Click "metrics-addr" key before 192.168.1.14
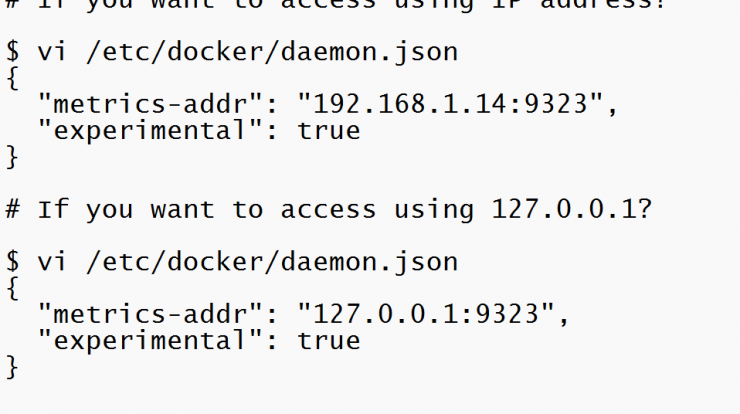 coord(150,104)
